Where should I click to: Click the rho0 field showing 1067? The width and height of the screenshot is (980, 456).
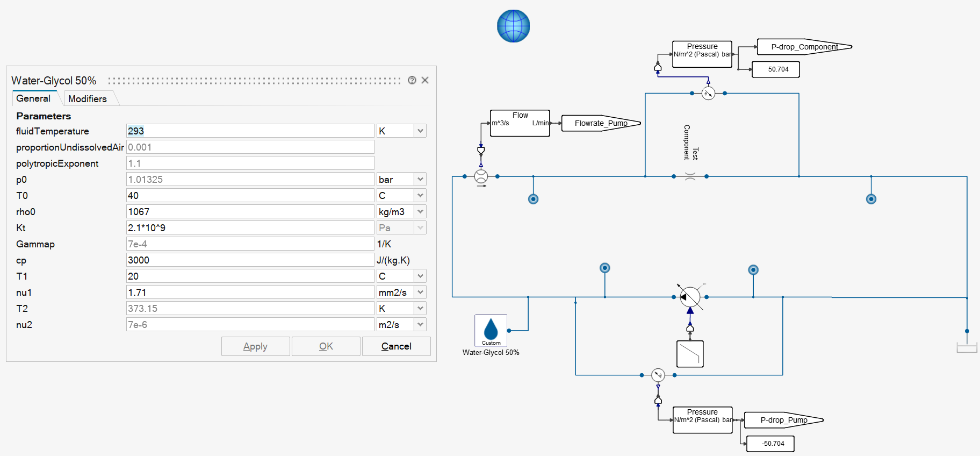coord(250,211)
